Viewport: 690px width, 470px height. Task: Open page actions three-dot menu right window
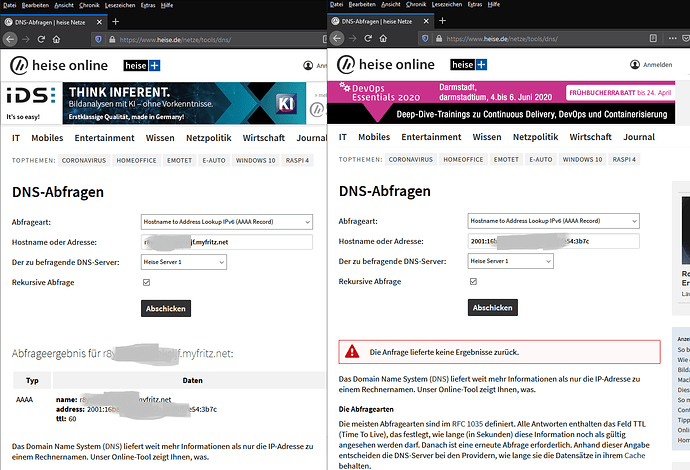[x=672, y=38]
